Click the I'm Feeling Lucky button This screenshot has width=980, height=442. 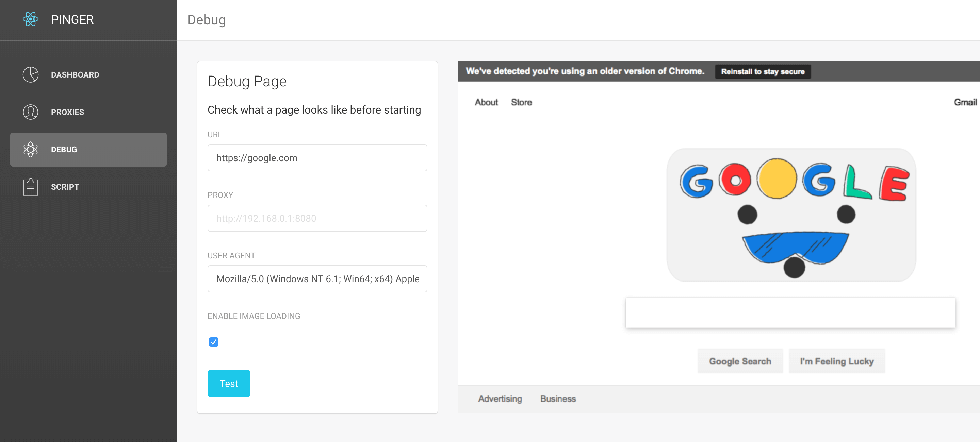pyautogui.click(x=837, y=361)
